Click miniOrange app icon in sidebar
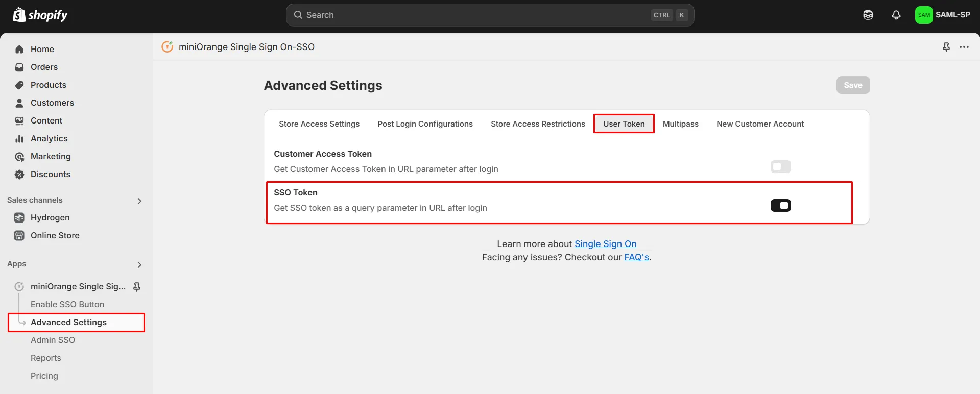The image size is (980, 394). tap(19, 286)
